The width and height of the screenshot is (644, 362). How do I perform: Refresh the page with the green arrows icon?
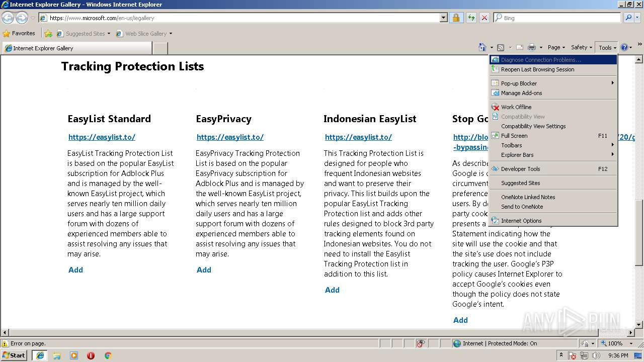(x=471, y=18)
